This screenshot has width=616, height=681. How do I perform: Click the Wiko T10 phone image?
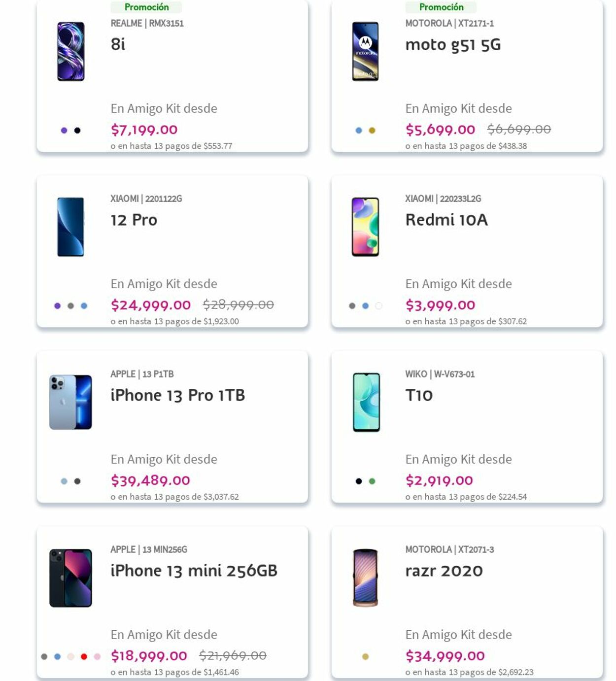point(366,402)
